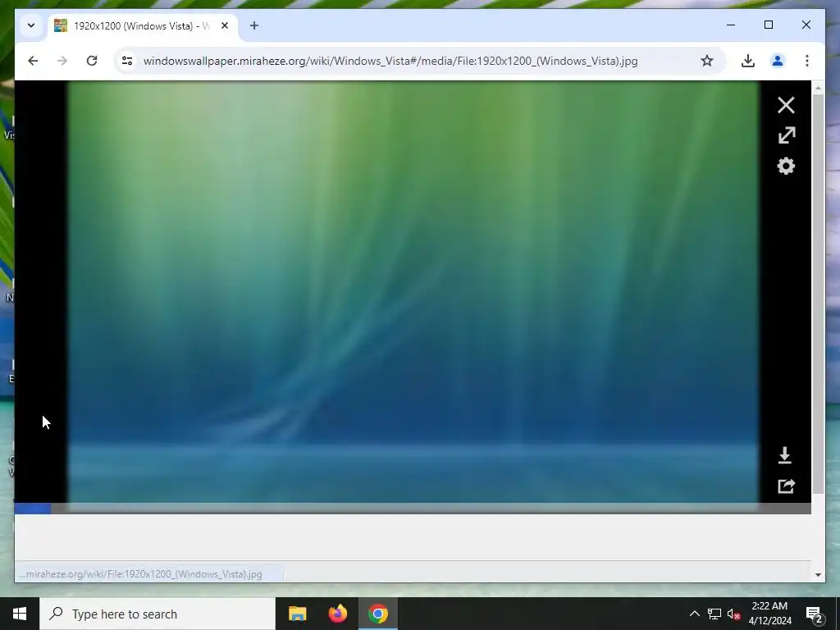The height and width of the screenshot is (630, 840).
Task: Open the tab search dropdown arrow
Action: [31, 25]
